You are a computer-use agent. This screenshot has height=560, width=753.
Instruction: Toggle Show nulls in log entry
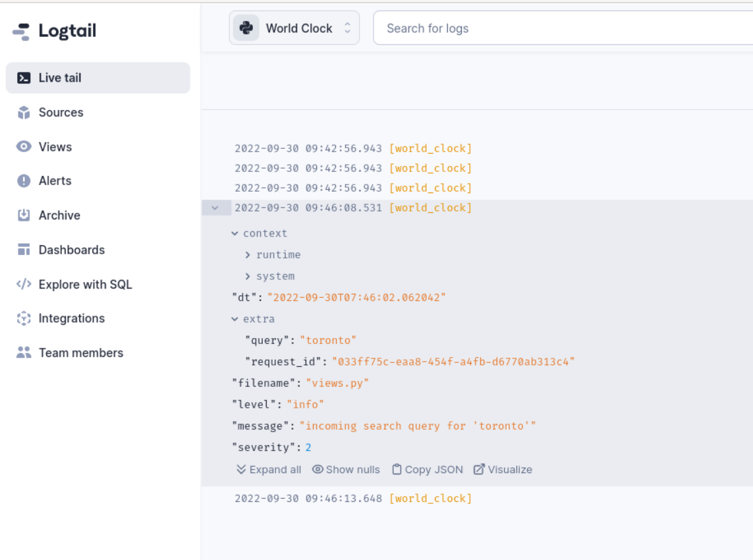click(346, 470)
